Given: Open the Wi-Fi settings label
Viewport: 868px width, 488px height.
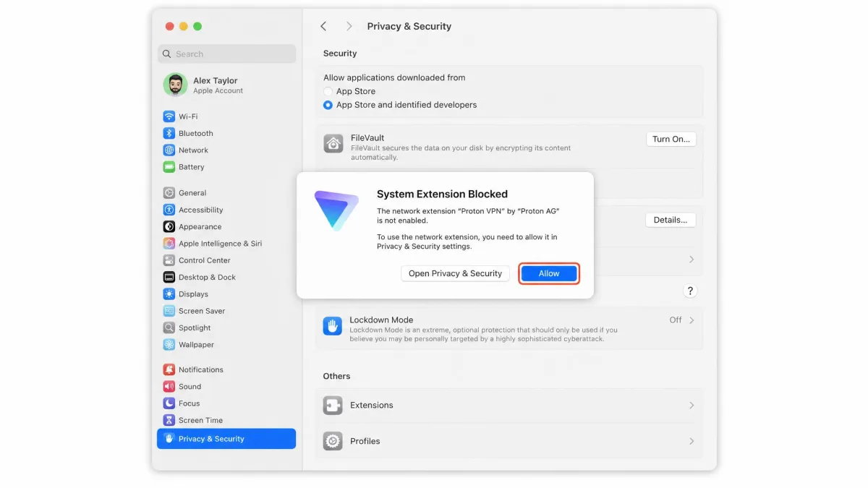Looking at the screenshot, I should [x=188, y=116].
